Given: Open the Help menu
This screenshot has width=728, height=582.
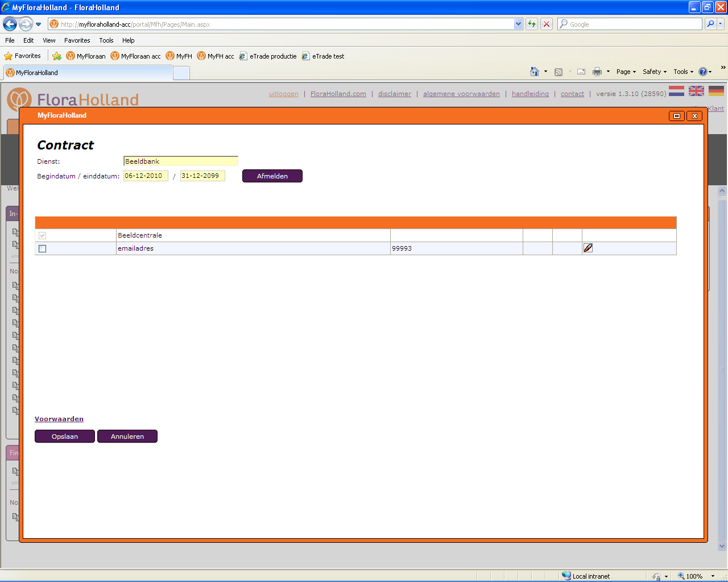Looking at the screenshot, I should click(x=129, y=40).
